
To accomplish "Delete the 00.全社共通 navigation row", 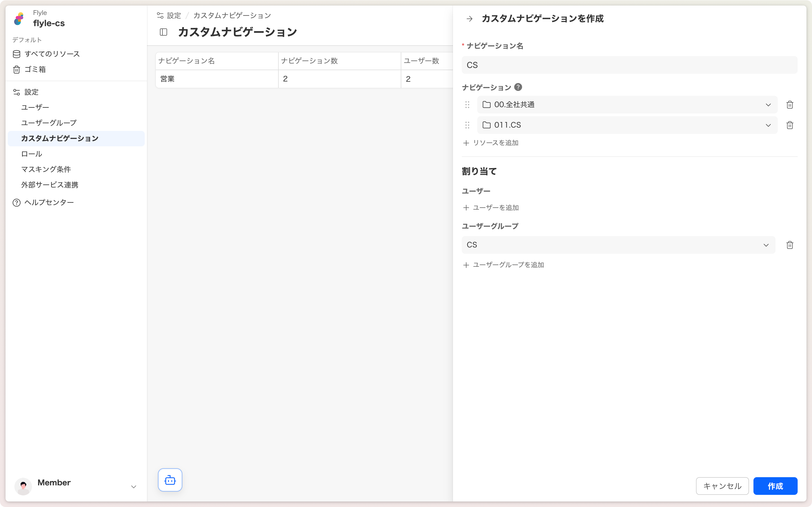I will click(x=790, y=105).
